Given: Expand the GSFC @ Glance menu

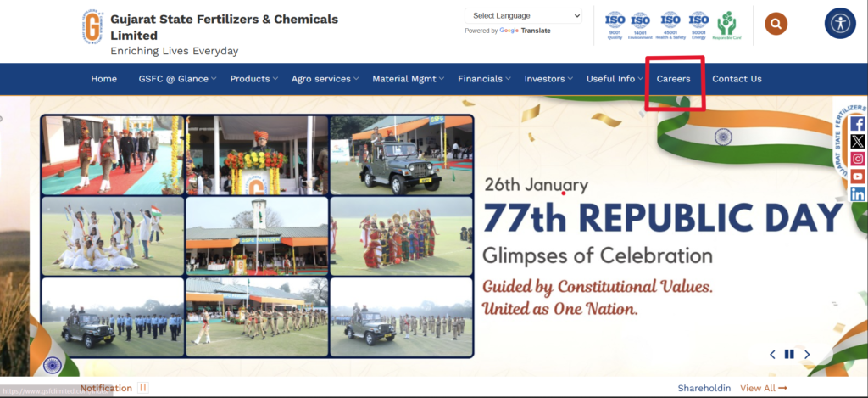Looking at the screenshot, I should [x=177, y=79].
